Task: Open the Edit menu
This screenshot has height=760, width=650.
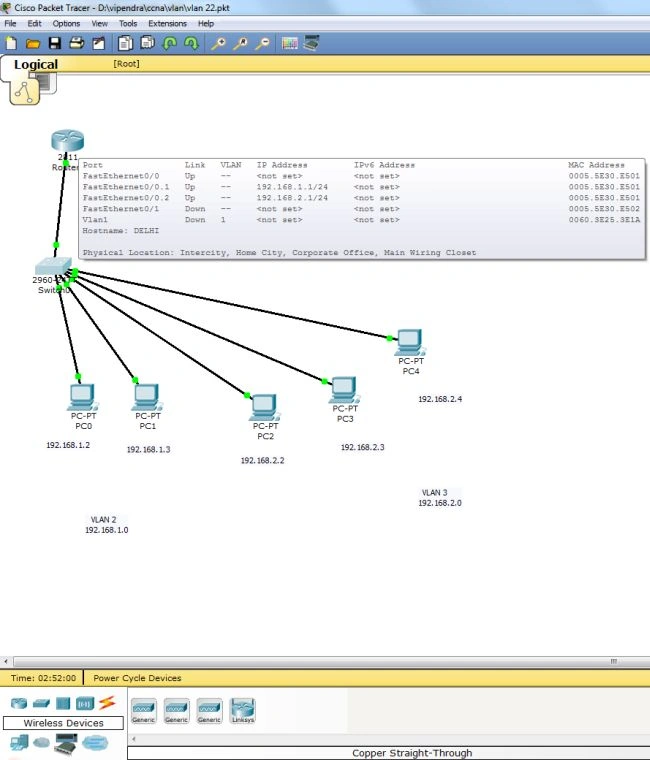Action: tap(34, 23)
